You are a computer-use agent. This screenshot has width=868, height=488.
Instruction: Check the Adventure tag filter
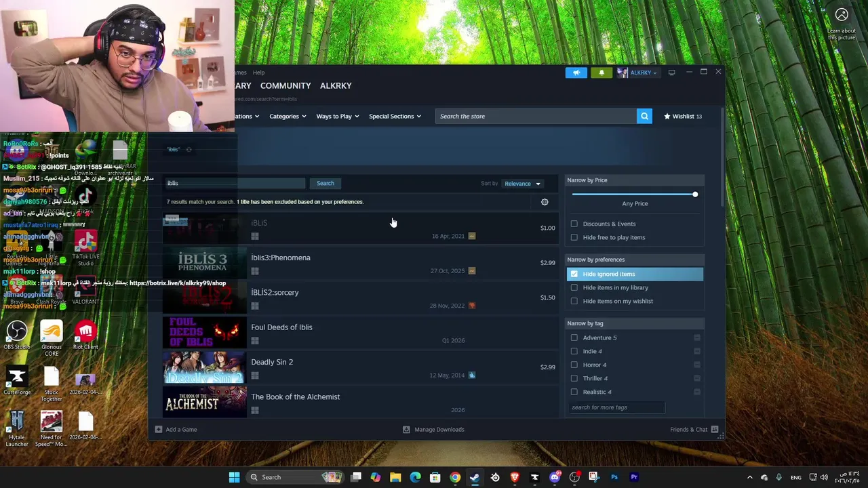[574, 338]
